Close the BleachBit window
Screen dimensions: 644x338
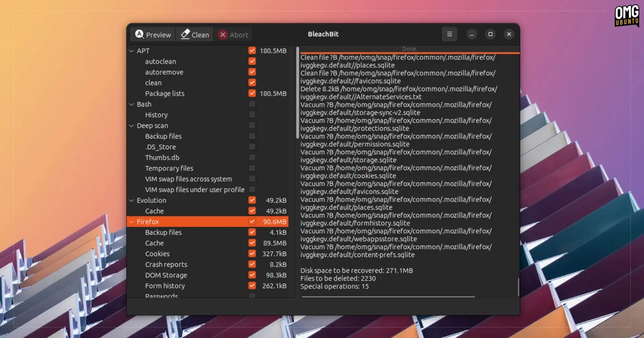click(509, 34)
